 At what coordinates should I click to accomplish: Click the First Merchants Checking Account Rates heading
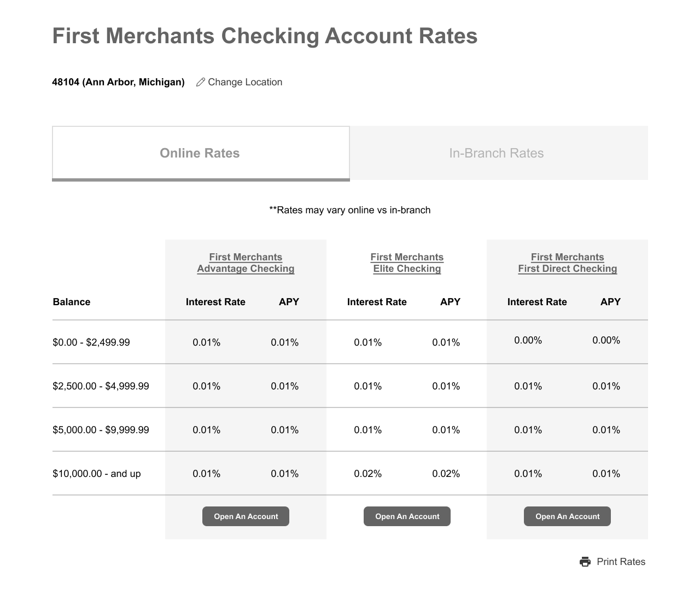point(265,36)
